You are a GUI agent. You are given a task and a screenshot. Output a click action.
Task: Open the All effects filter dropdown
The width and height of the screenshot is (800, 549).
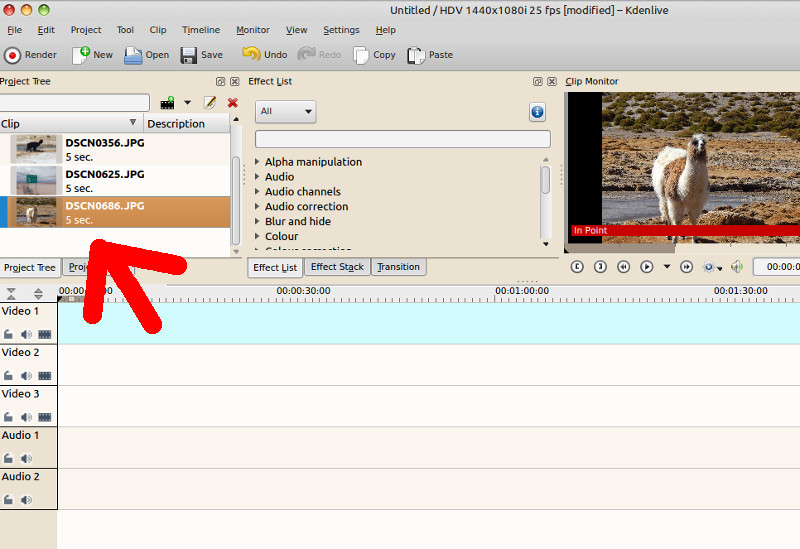click(285, 111)
